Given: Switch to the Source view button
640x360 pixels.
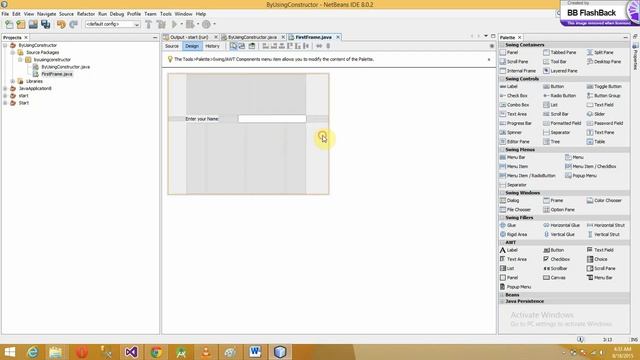Looking at the screenshot, I should tap(172, 46).
